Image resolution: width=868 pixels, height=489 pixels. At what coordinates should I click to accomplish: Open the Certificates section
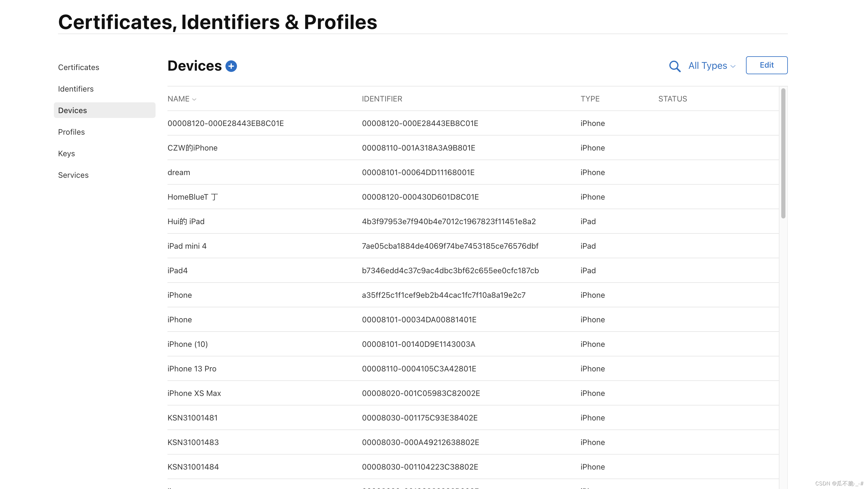click(x=78, y=67)
